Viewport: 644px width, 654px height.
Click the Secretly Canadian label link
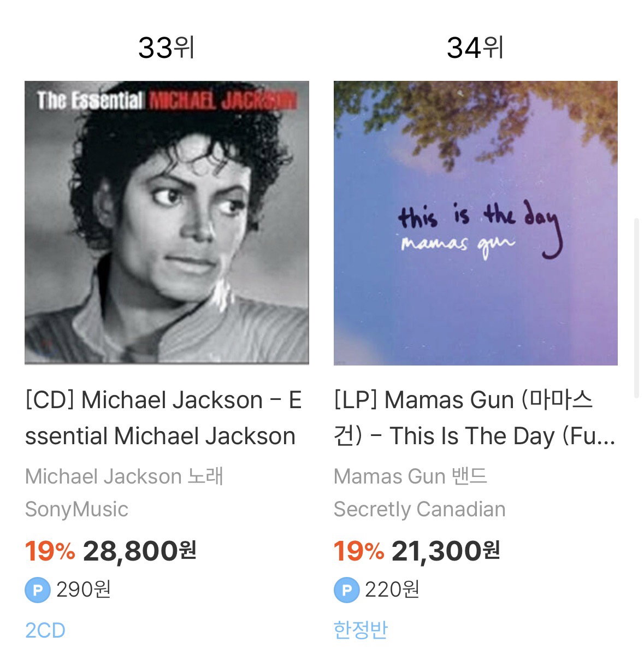420,509
